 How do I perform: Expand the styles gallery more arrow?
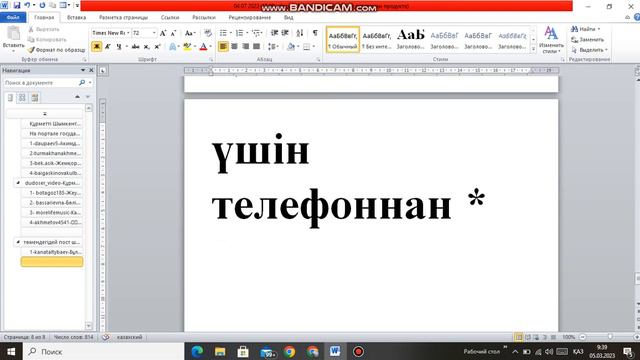[x=533, y=49]
